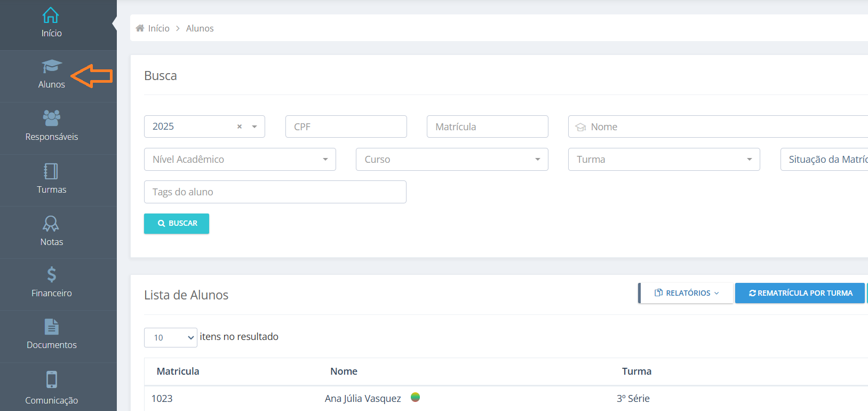Click the BUSCAR search button
This screenshot has width=868, height=411.
(x=177, y=224)
